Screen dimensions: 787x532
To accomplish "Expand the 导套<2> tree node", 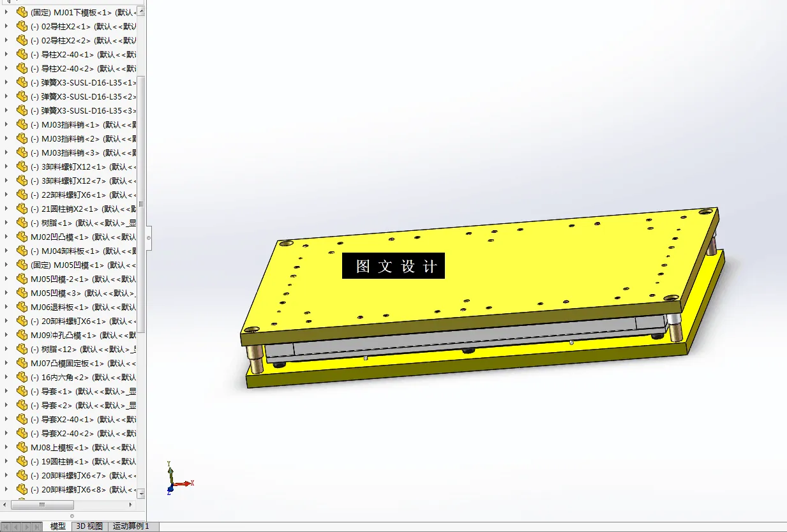I will pyautogui.click(x=6, y=405).
